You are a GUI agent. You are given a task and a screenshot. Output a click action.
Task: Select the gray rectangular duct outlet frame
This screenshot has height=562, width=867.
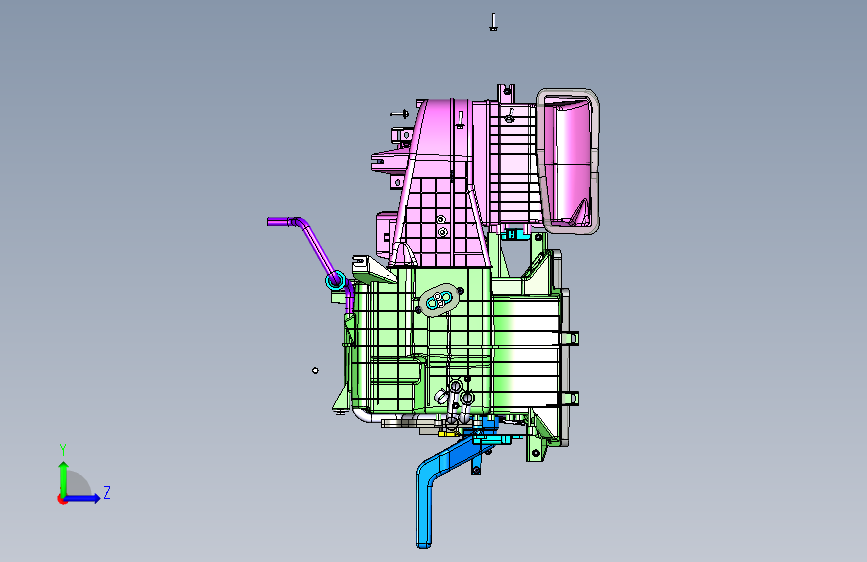pos(568,161)
